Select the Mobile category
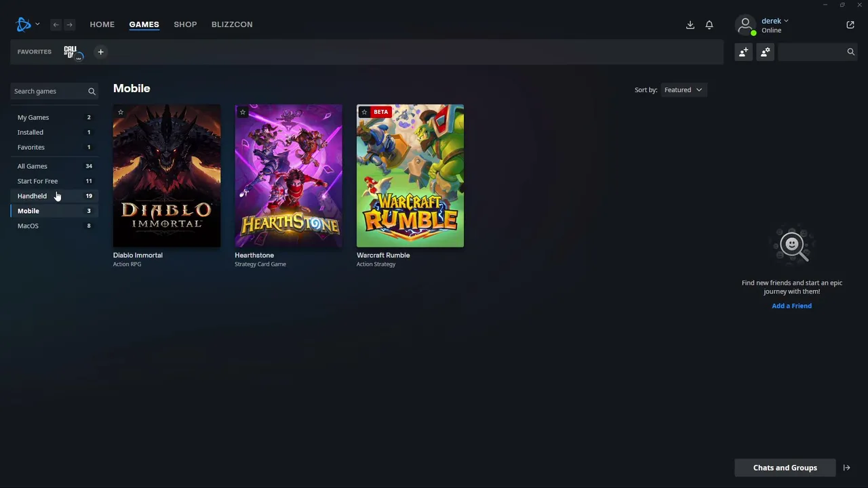 point(54,211)
